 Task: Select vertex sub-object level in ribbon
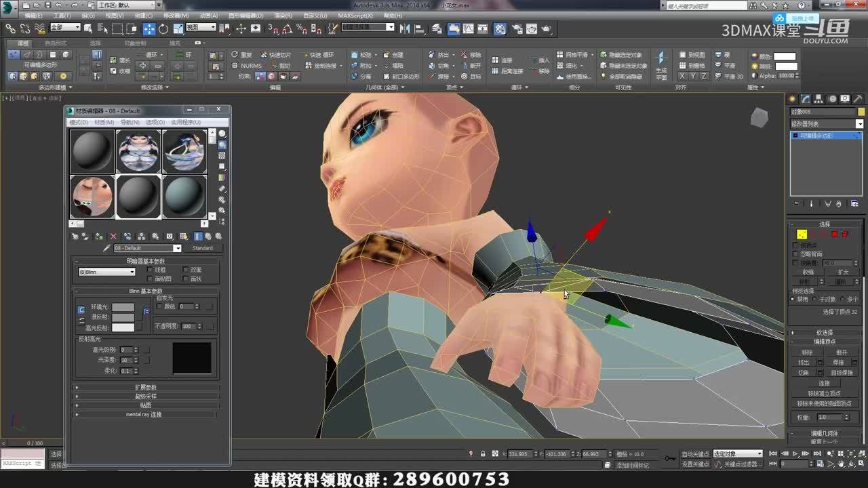point(13,55)
